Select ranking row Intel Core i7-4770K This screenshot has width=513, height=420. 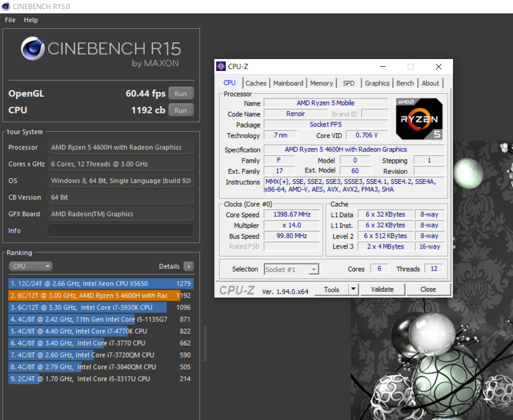(x=101, y=331)
